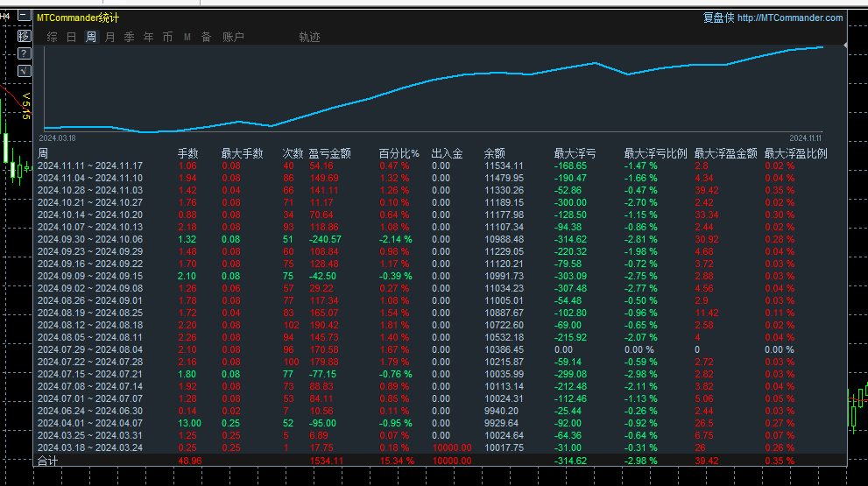Click the 余额 column header
Viewport: 868px width, 486px height.
click(x=494, y=153)
